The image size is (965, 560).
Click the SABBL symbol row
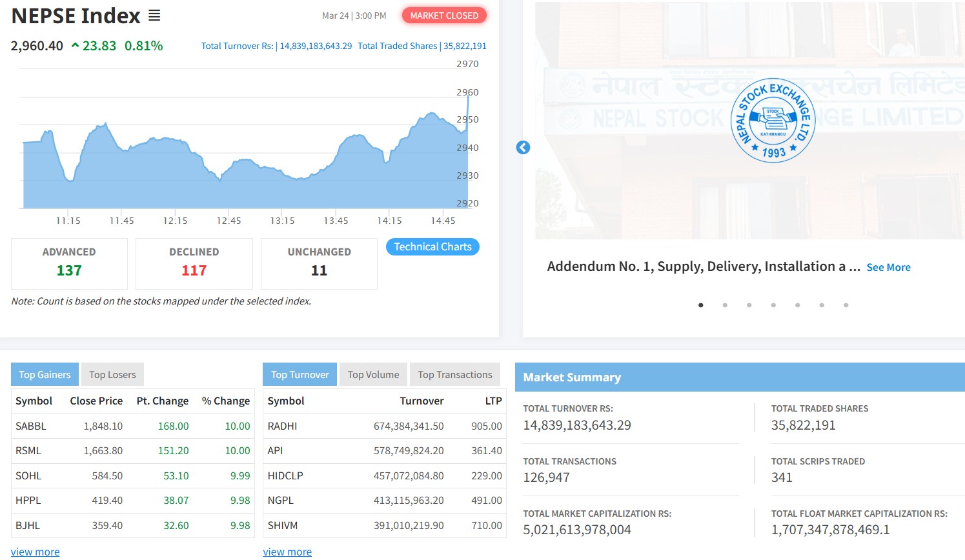pos(31,426)
